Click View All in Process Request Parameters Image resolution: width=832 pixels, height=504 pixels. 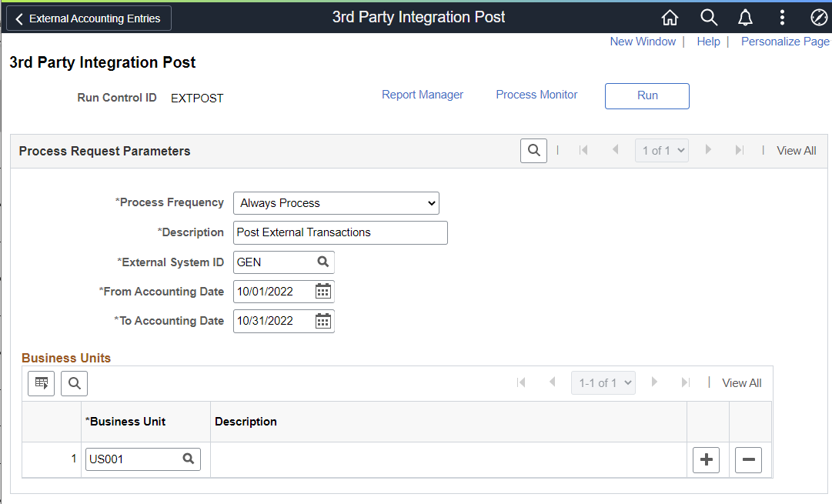click(x=797, y=150)
